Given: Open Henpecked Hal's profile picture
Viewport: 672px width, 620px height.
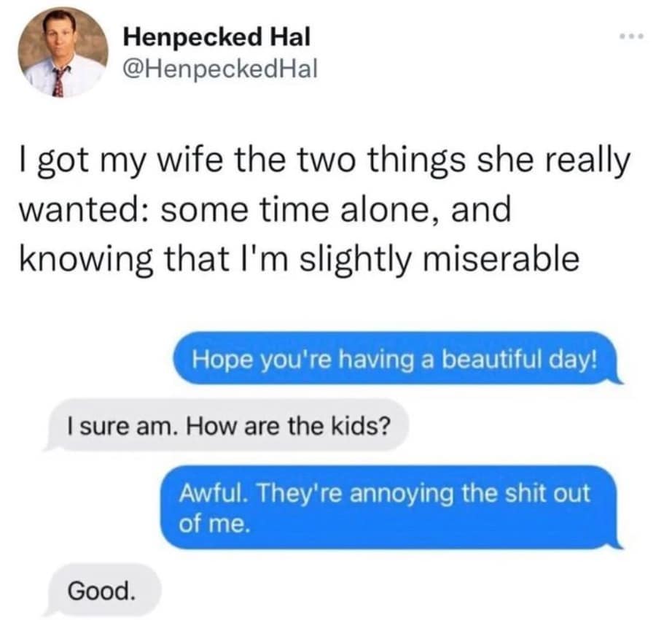Looking at the screenshot, I should click(63, 52).
